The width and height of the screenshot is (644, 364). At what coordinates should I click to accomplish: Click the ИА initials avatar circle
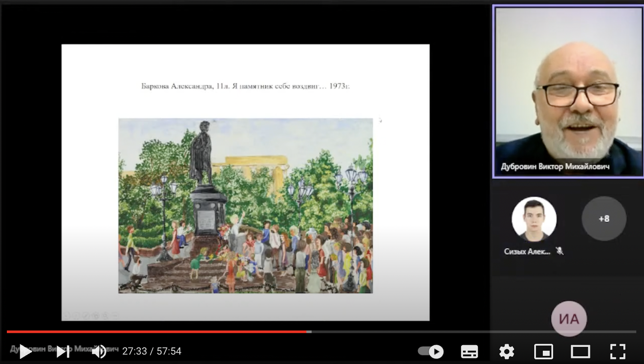tap(569, 319)
